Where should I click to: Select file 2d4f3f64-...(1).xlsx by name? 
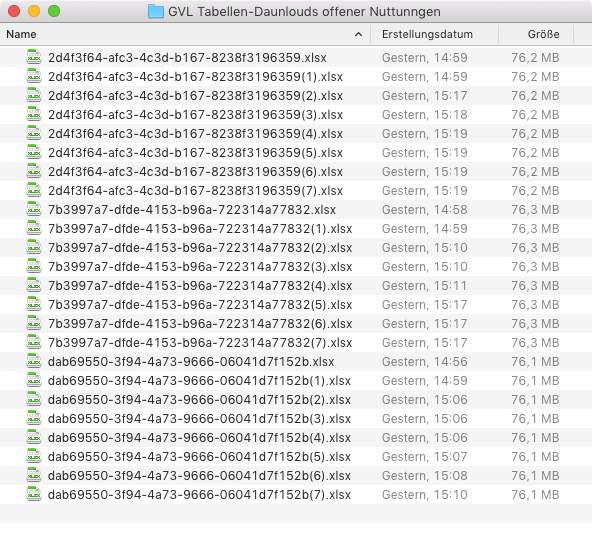pos(195,77)
